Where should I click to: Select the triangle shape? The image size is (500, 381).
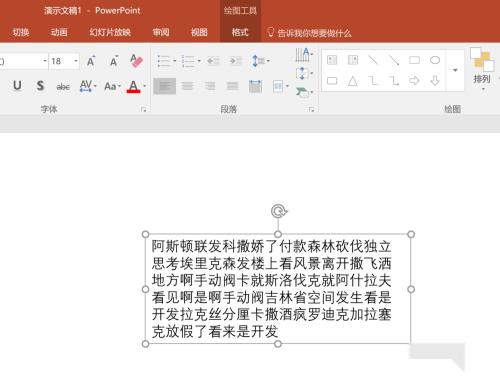point(353,81)
